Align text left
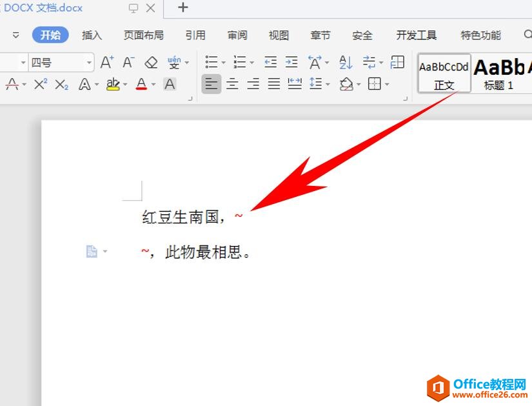Viewport: 532px width, 406px height. tap(212, 83)
